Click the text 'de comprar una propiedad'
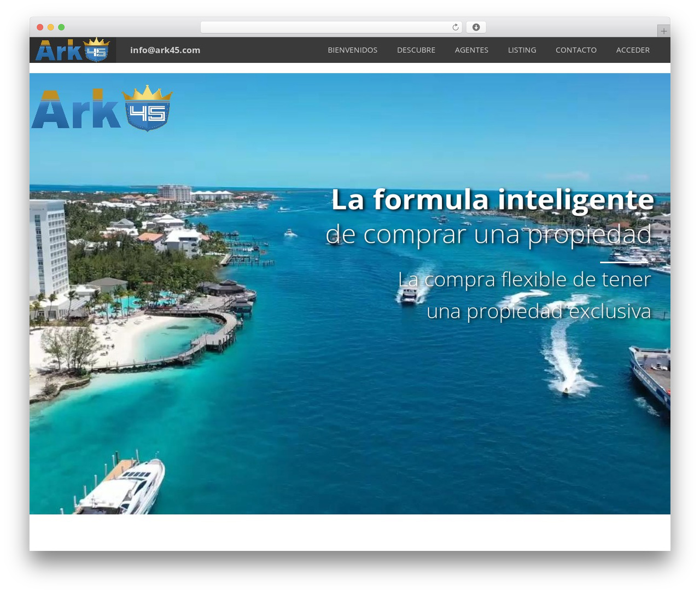Image resolution: width=700 pixels, height=593 pixels. 489,235
